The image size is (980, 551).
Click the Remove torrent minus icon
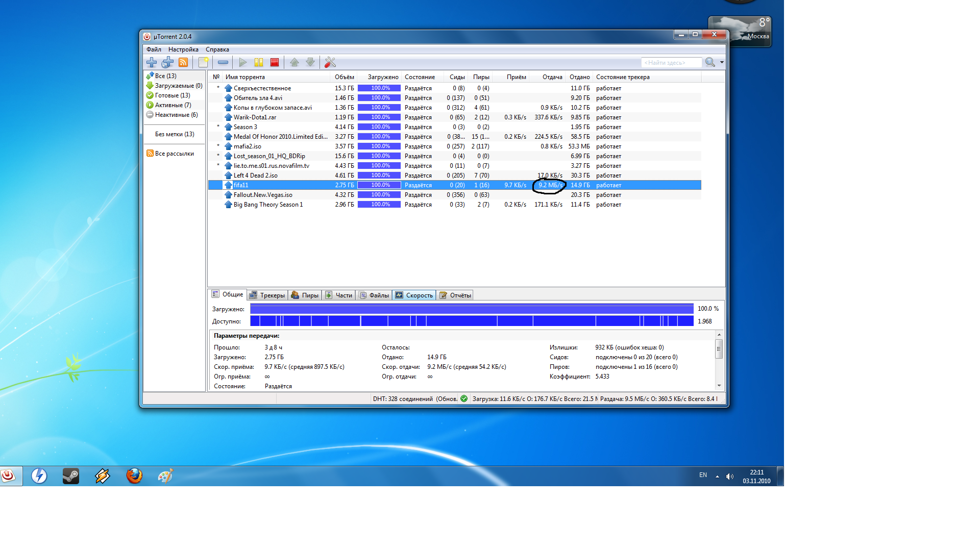(x=223, y=62)
